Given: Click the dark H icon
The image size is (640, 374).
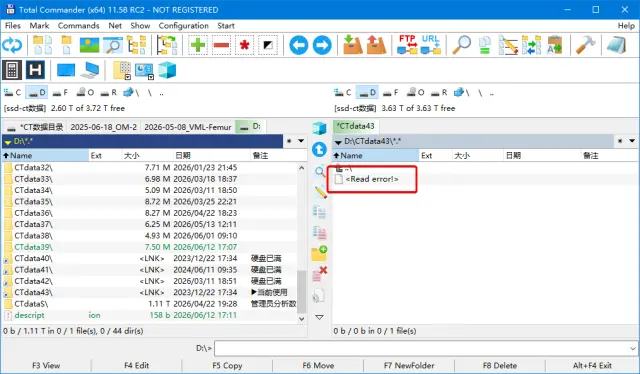Looking at the screenshot, I should pos(35,70).
